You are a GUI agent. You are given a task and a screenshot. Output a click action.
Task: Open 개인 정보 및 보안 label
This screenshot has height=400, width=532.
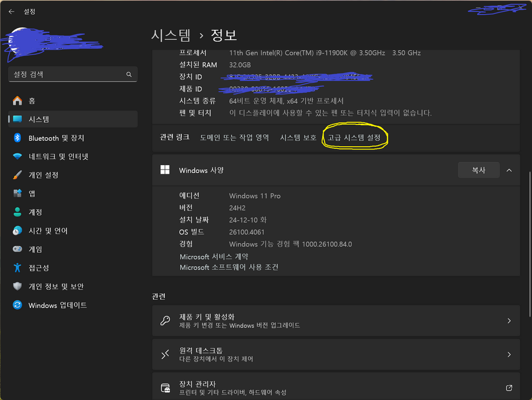56,286
